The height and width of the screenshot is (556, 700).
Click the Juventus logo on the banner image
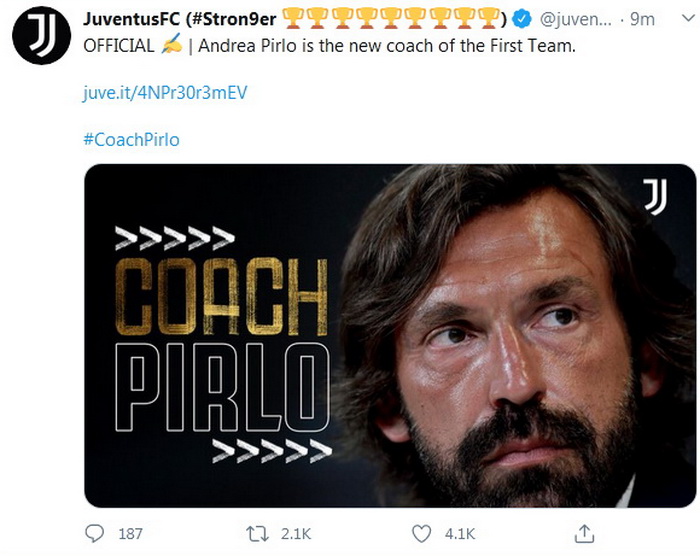click(x=654, y=196)
